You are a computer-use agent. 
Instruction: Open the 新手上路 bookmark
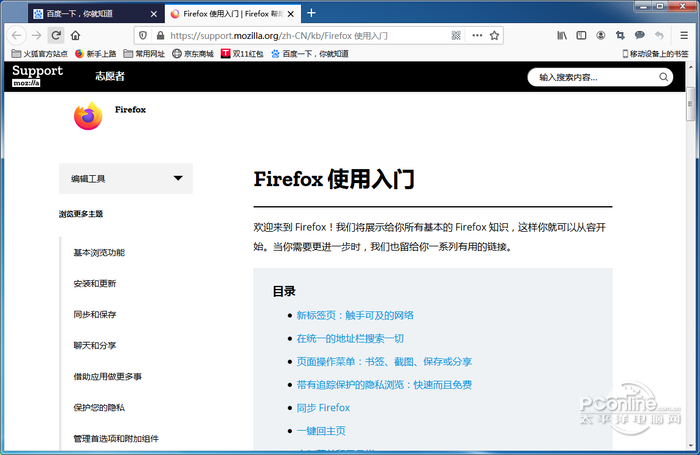pyautogui.click(x=96, y=54)
